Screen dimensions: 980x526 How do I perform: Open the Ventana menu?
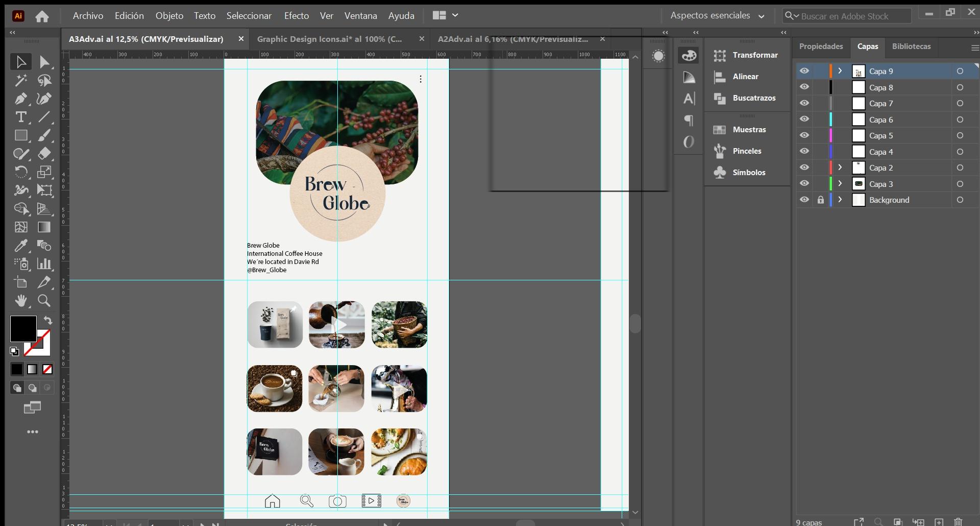click(x=360, y=16)
